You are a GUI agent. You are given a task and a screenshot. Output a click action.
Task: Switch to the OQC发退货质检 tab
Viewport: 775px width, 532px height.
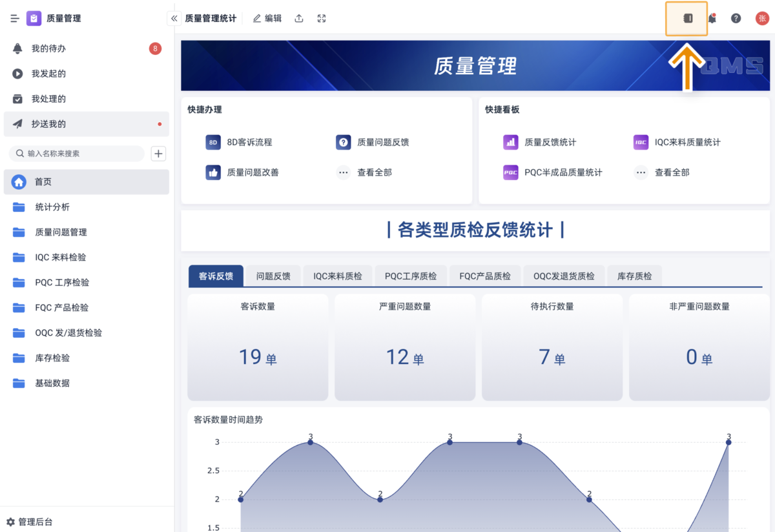click(x=564, y=276)
